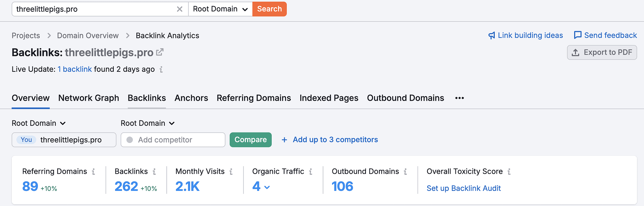644x206 pixels.
Task: Expand Root Domain dropdown above competitor field
Action: [148, 123]
